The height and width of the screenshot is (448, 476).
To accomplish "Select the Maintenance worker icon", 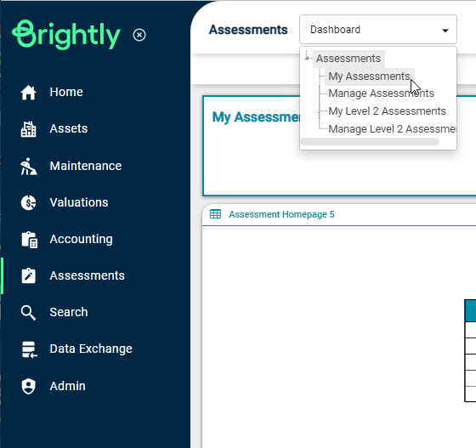I will (x=28, y=166).
